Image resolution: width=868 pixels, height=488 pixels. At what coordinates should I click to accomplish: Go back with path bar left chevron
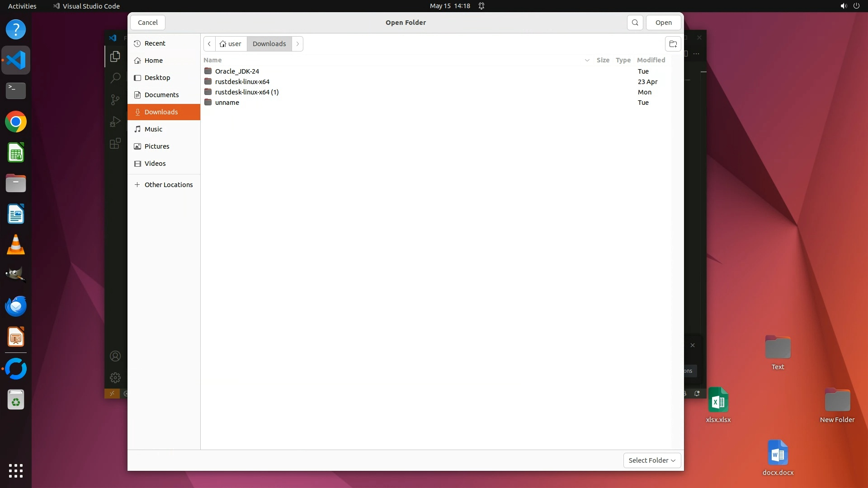pyautogui.click(x=209, y=44)
